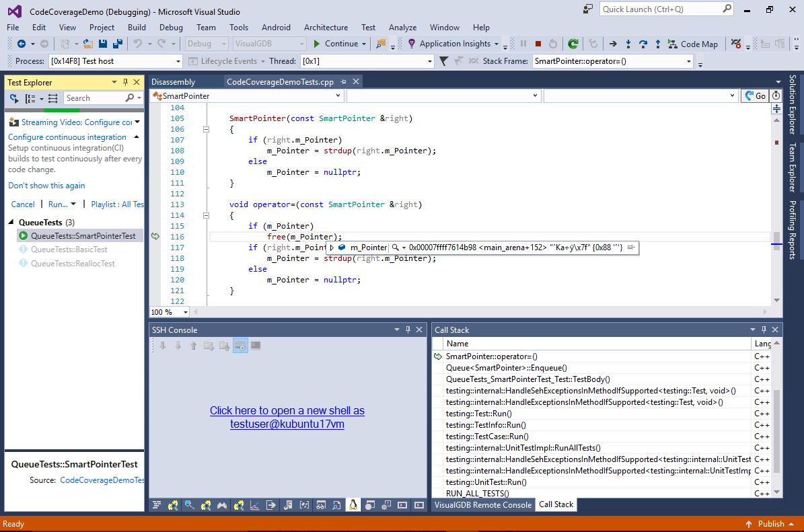This screenshot has width=804, height=532.
Task: Click the Application Insights lightbulb icon
Action: 412,44
